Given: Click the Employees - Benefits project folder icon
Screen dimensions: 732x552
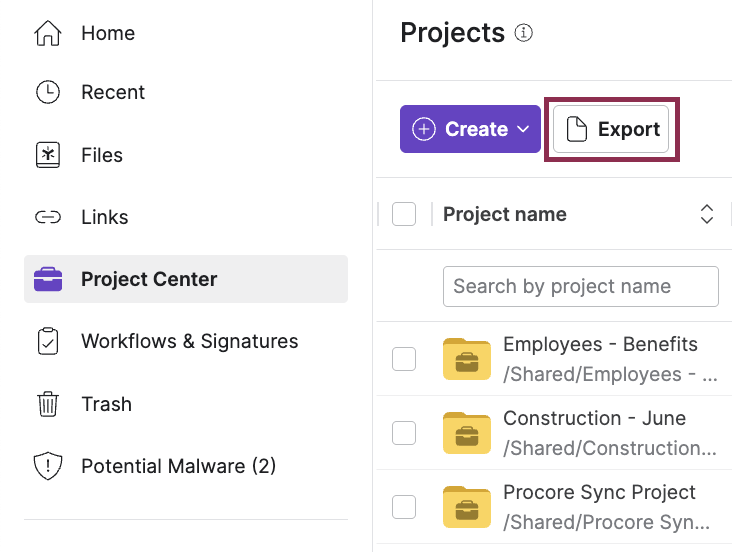Looking at the screenshot, I should (466, 359).
